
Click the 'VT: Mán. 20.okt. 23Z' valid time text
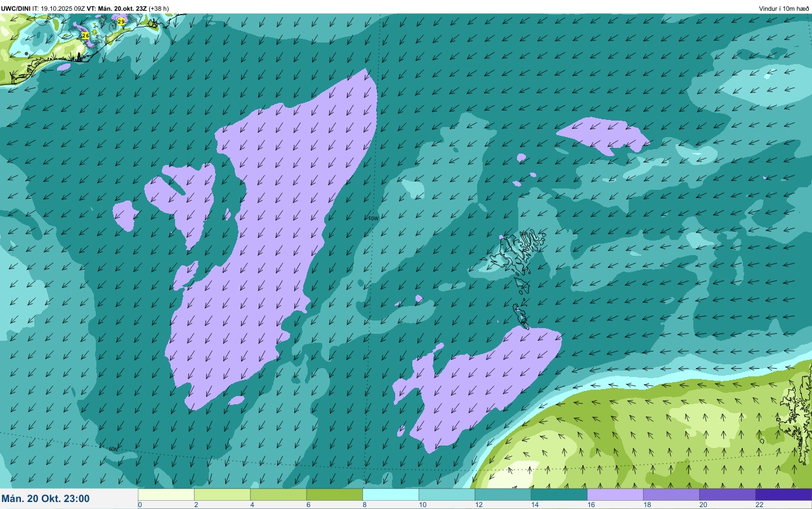click(x=117, y=8)
